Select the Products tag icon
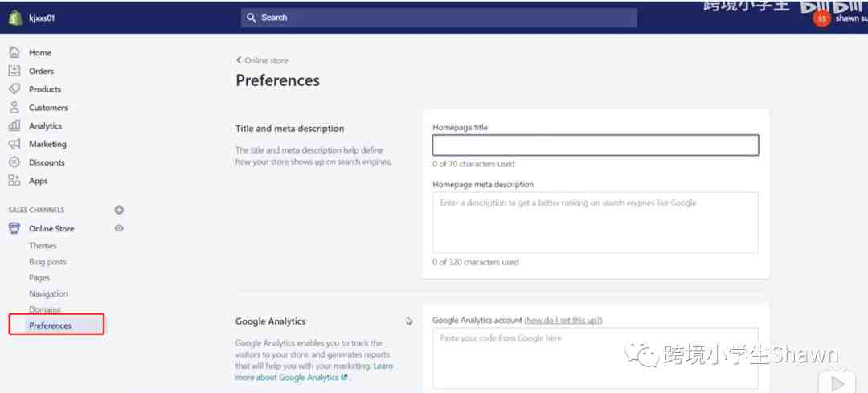The height and width of the screenshot is (393, 868). [x=14, y=89]
